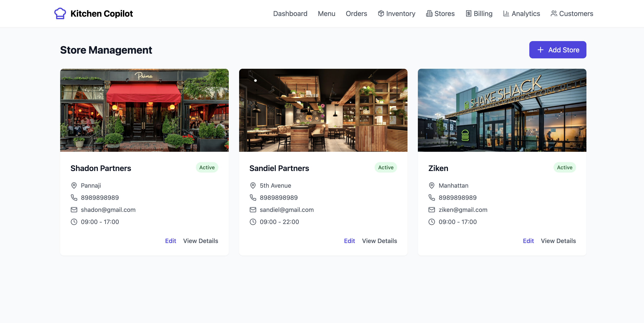Image resolution: width=644 pixels, height=323 pixels.
Task: Open the Dashboard nav item
Action: (290, 13)
